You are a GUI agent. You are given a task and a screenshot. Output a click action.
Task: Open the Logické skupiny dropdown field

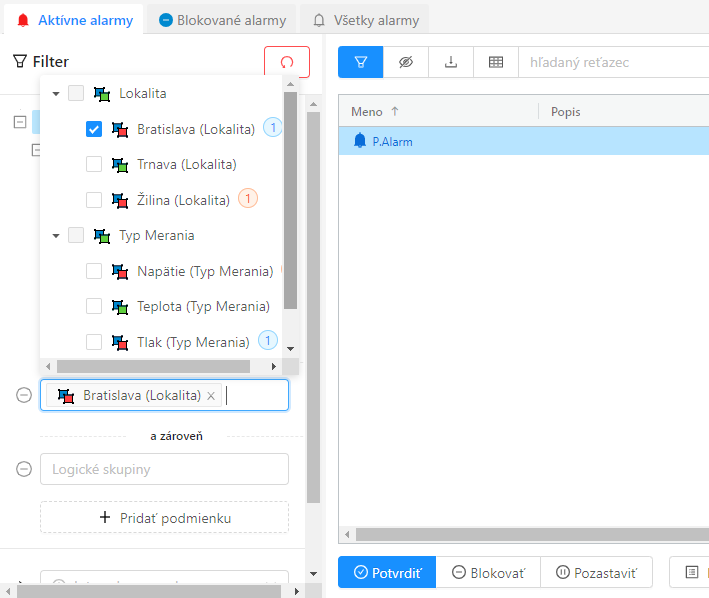164,469
